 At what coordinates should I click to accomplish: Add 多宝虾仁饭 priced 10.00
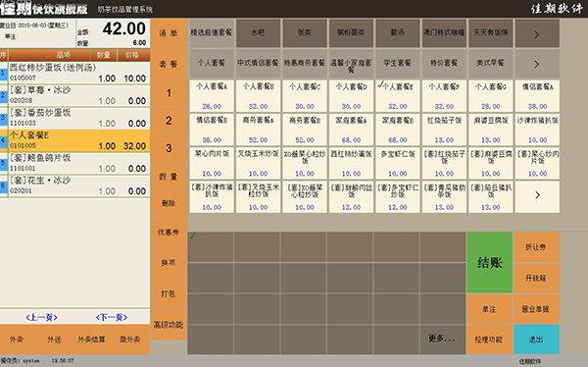point(398,164)
